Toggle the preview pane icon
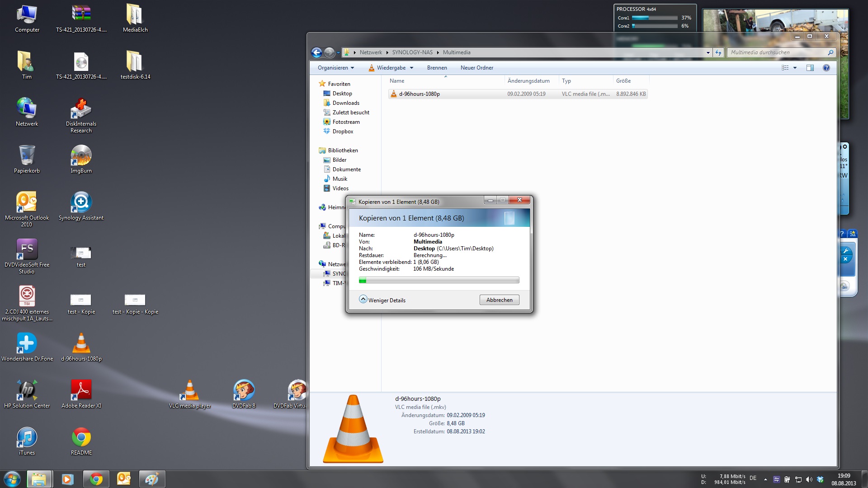Viewport: 868px width, 488px height. (810, 68)
